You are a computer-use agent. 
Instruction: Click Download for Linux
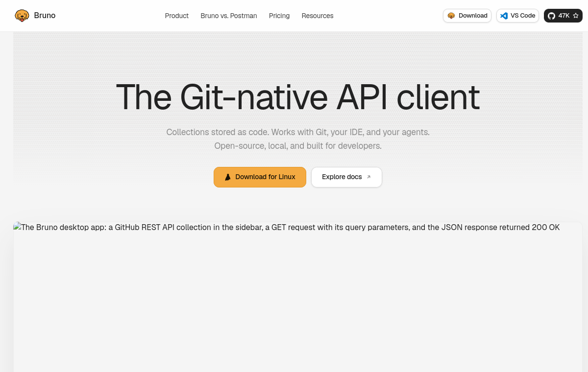[260, 177]
